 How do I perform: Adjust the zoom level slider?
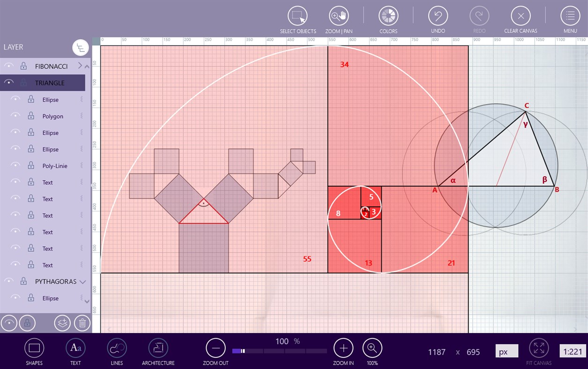241,351
